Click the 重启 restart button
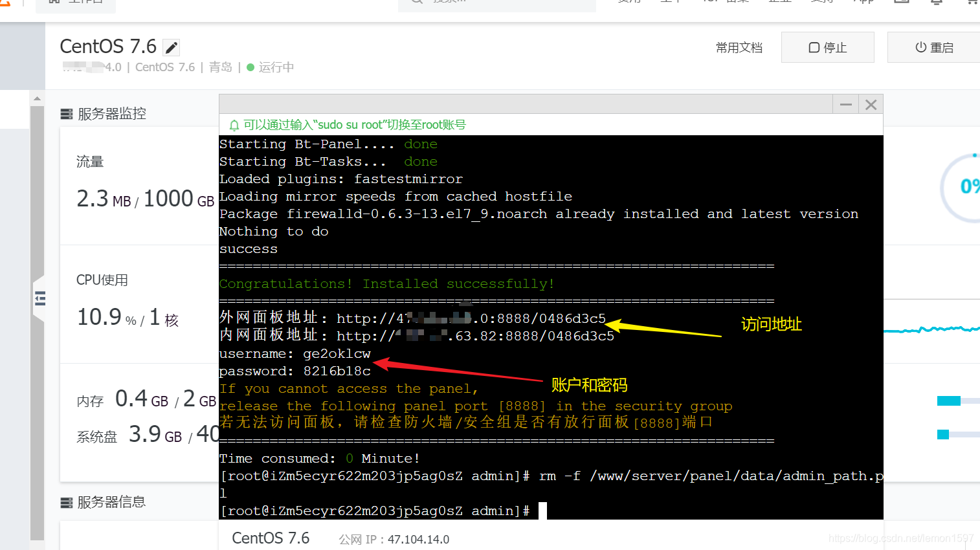 click(x=934, y=47)
